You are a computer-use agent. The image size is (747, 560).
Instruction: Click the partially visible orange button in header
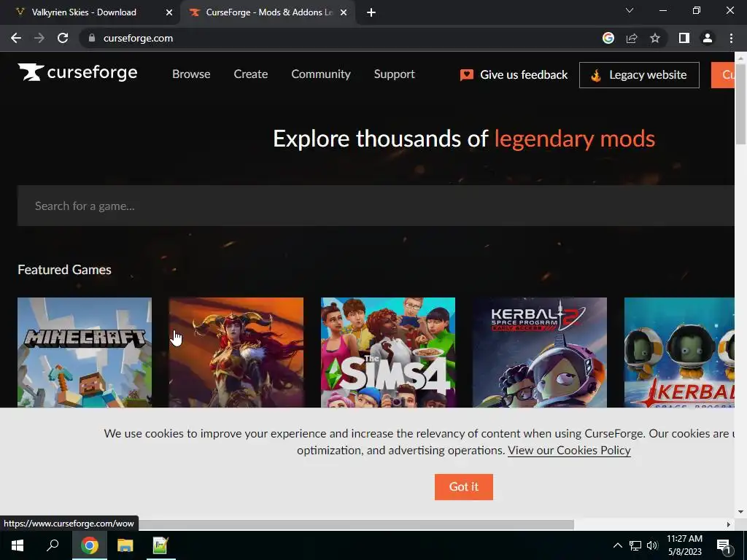[x=723, y=75]
